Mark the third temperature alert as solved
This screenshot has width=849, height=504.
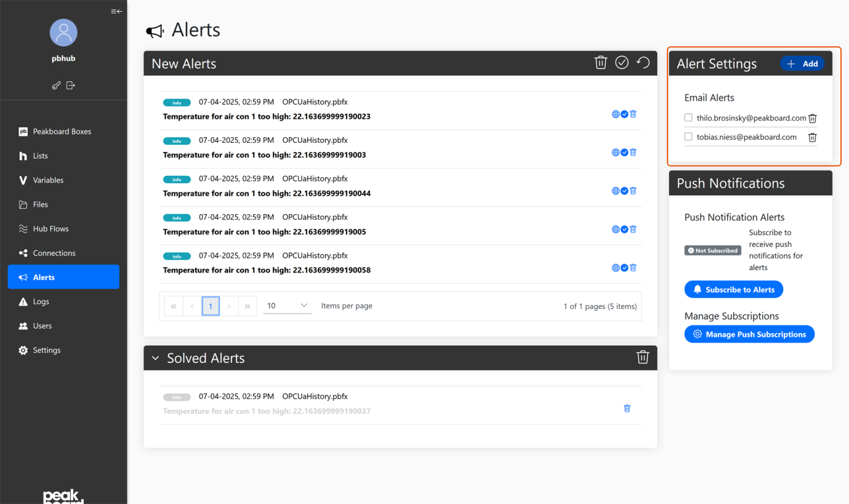pyautogui.click(x=624, y=190)
